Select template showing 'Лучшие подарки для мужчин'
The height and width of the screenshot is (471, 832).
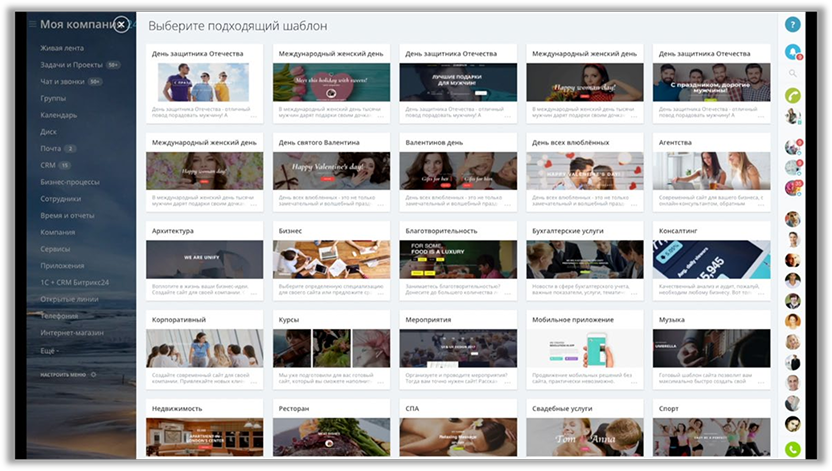point(458,84)
